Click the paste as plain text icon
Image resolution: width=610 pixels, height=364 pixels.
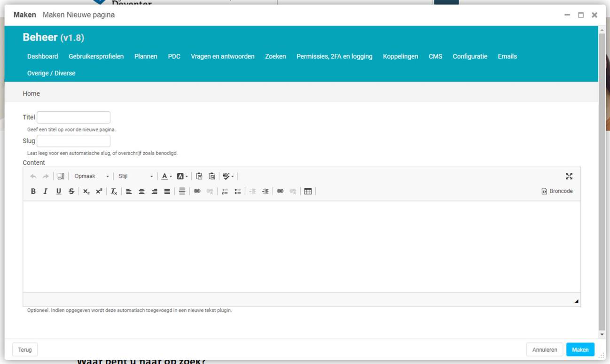(x=199, y=176)
